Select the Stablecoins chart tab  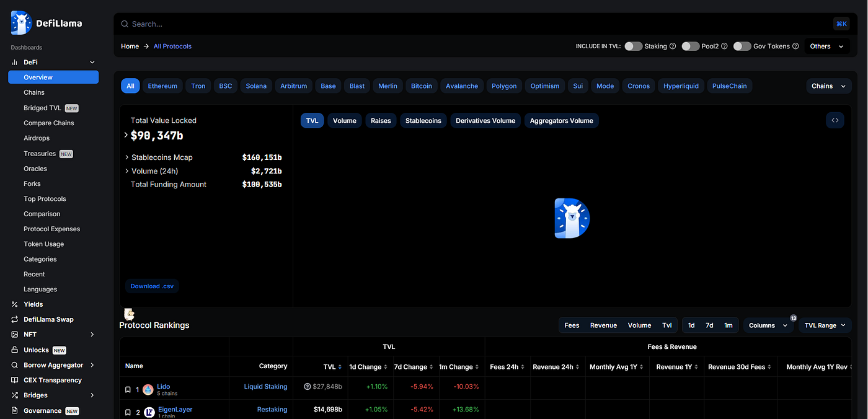423,121
